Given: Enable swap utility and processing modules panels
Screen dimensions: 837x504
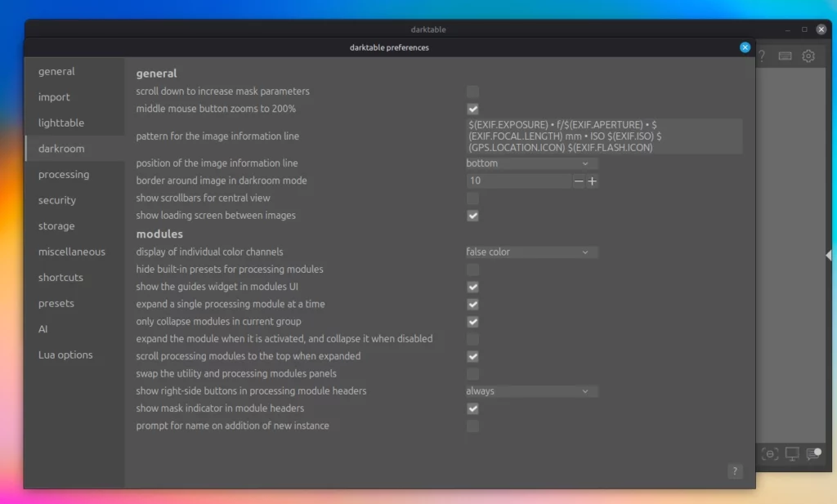Looking at the screenshot, I should tap(472, 374).
